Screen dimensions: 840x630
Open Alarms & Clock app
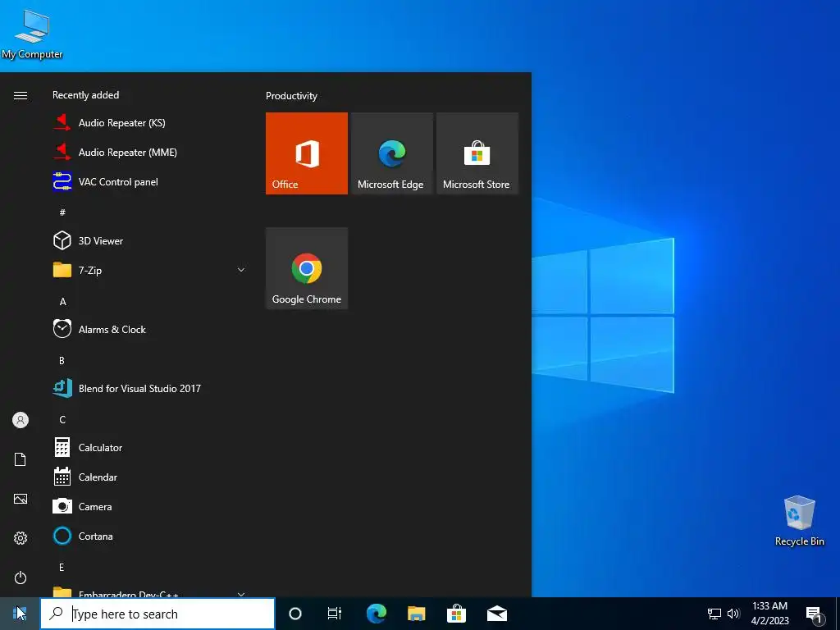coord(149,329)
